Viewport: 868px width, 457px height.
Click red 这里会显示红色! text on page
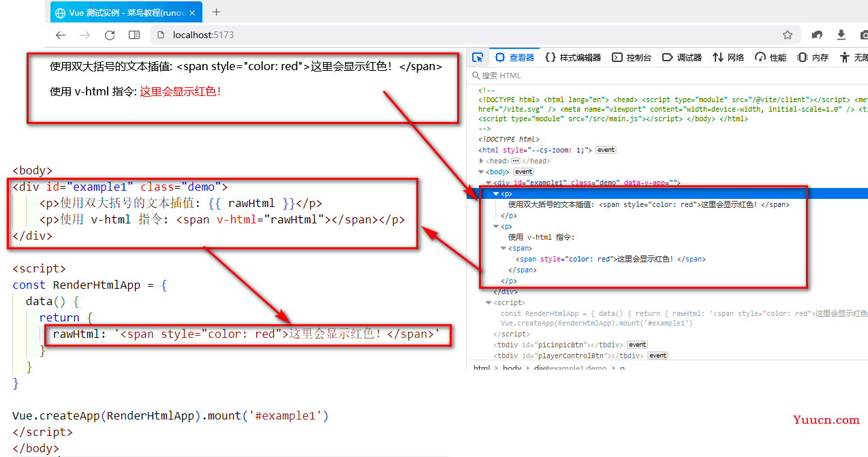[180, 91]
